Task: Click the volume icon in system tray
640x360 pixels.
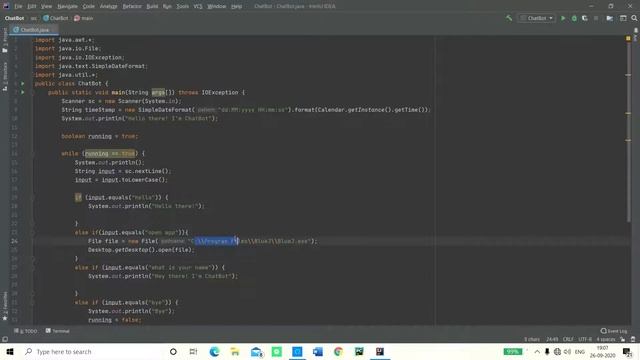Action: tap(567, 351)
